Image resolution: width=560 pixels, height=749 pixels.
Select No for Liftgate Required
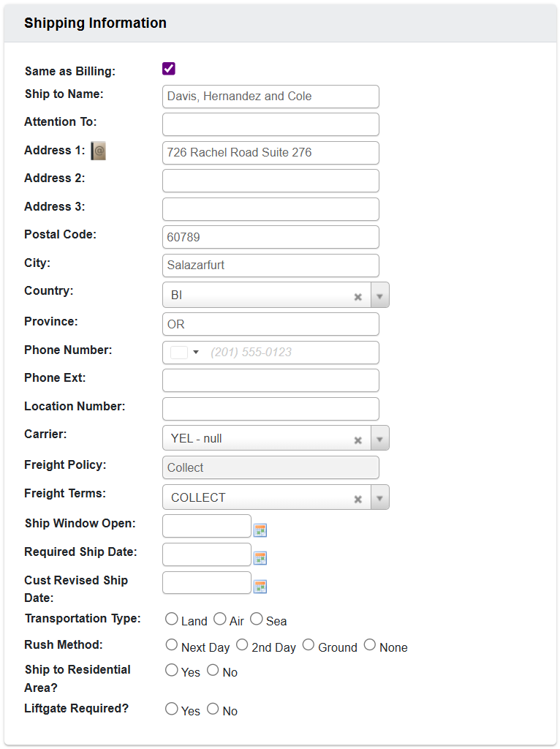pos(212,708)
